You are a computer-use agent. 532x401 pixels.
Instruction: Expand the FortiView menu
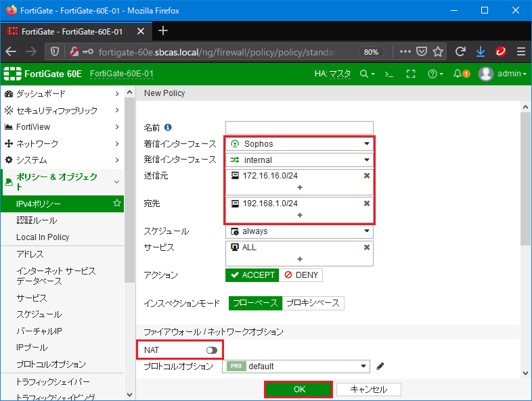[62, 126]
